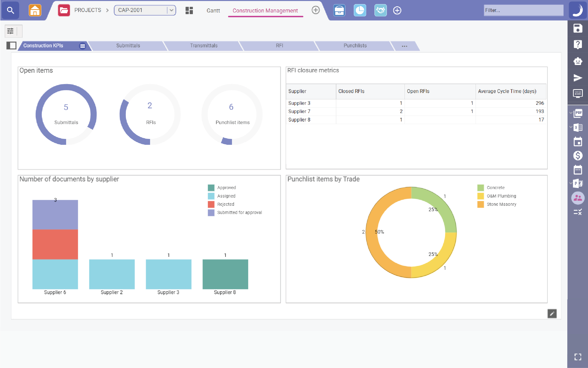
Task: Expand the PDF export options chevron
Action: coord(571,113)
